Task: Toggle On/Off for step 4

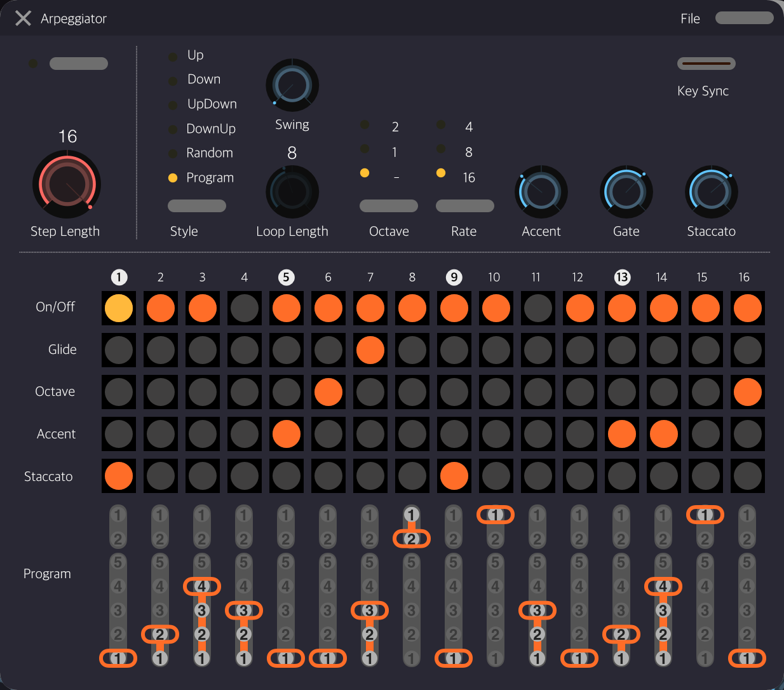Action: tap(245, 308)
